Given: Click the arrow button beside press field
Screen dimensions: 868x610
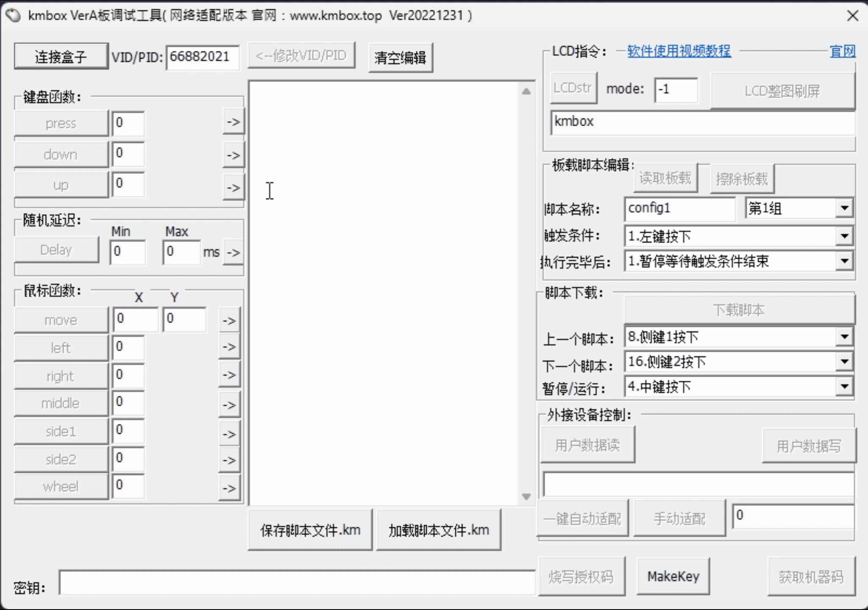Looking at the screenshot, I should click(233, 122).
